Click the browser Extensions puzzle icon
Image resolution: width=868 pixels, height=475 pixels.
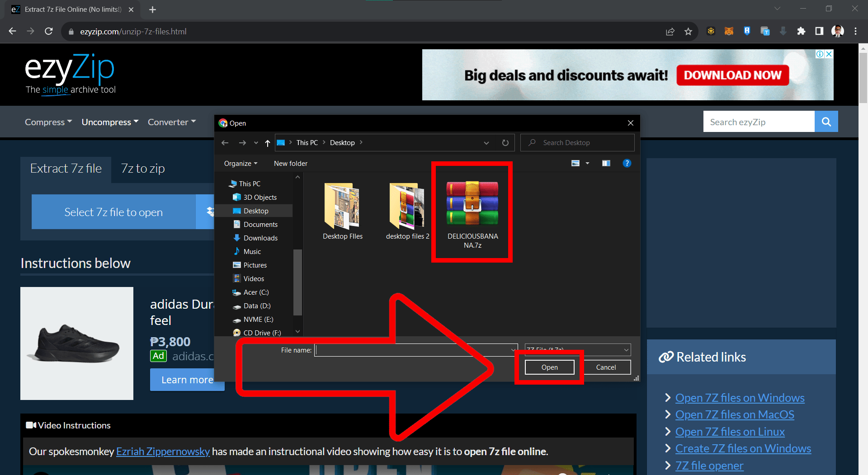[801, 31]
